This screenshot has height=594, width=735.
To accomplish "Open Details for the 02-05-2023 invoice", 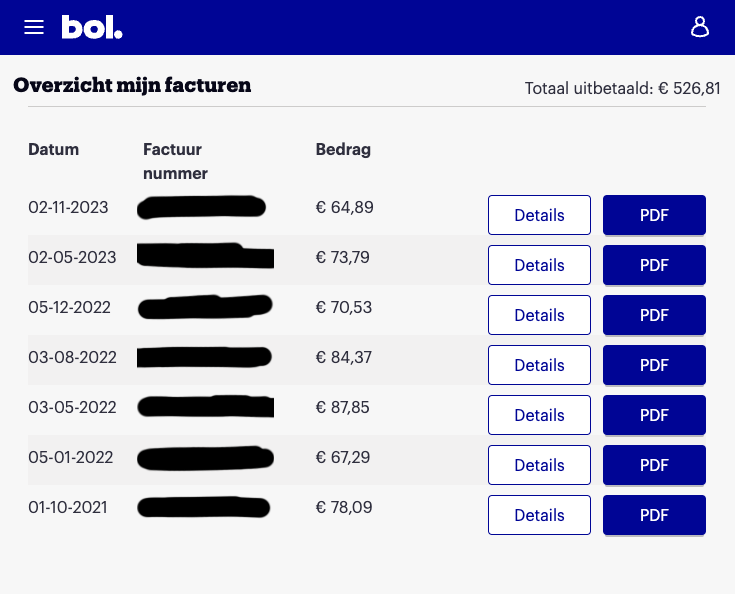I will pos(539,265).
